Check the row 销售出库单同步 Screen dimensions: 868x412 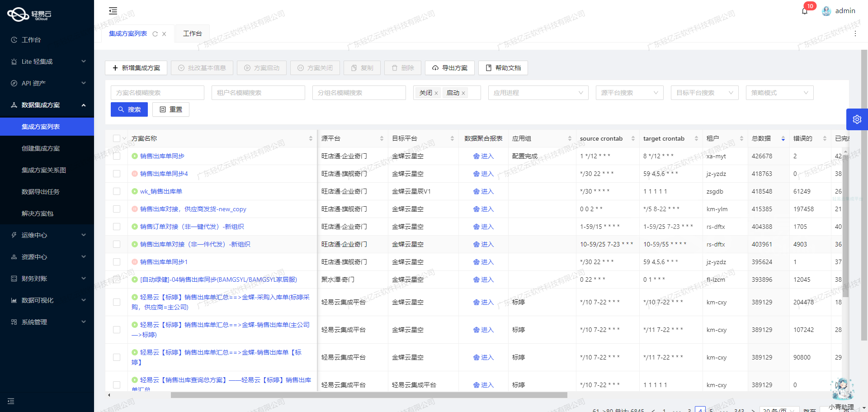[x=117, y=156]
